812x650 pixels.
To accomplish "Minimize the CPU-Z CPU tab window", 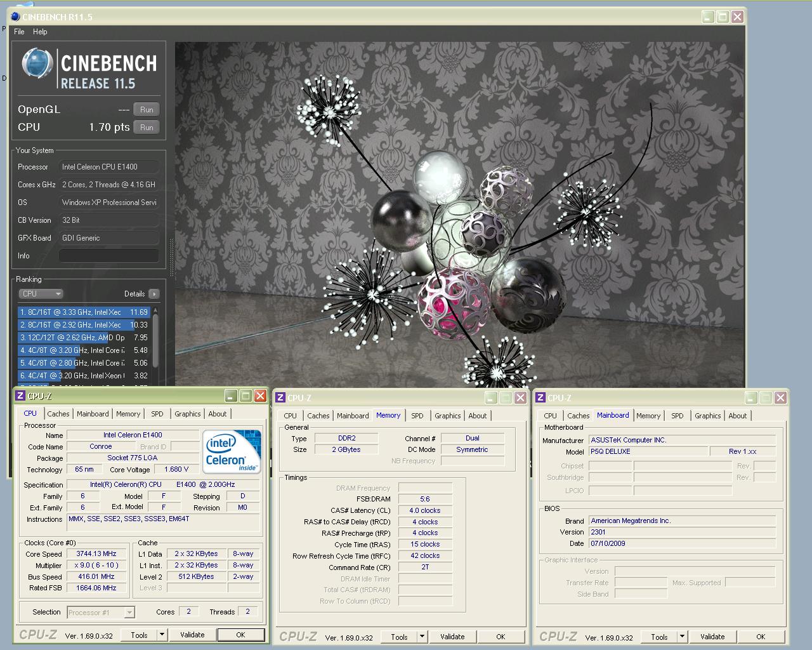I will (232, 396).
